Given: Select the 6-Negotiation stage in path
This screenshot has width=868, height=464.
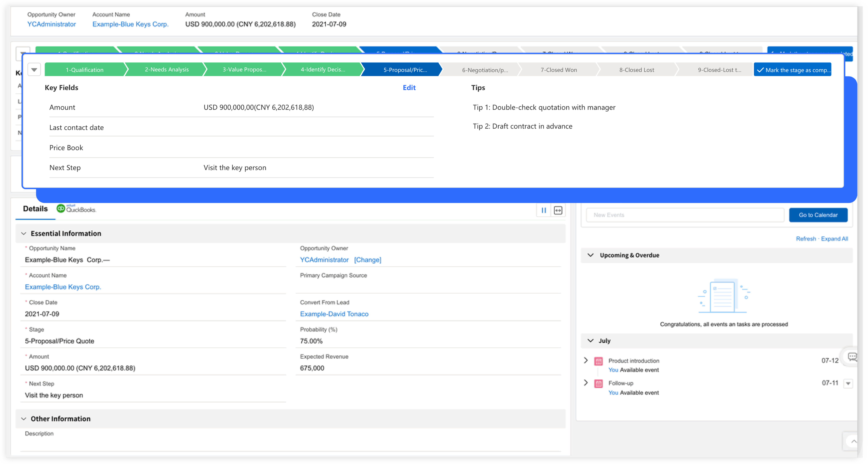Looking at the screenshot, I should pyautogui.click(x=484, y=70).
